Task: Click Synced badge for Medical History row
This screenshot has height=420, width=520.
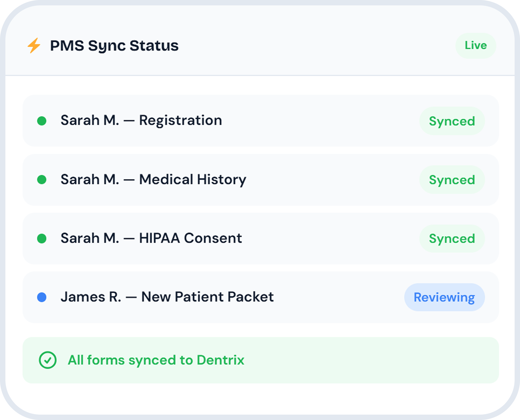Action: (452, 180)
